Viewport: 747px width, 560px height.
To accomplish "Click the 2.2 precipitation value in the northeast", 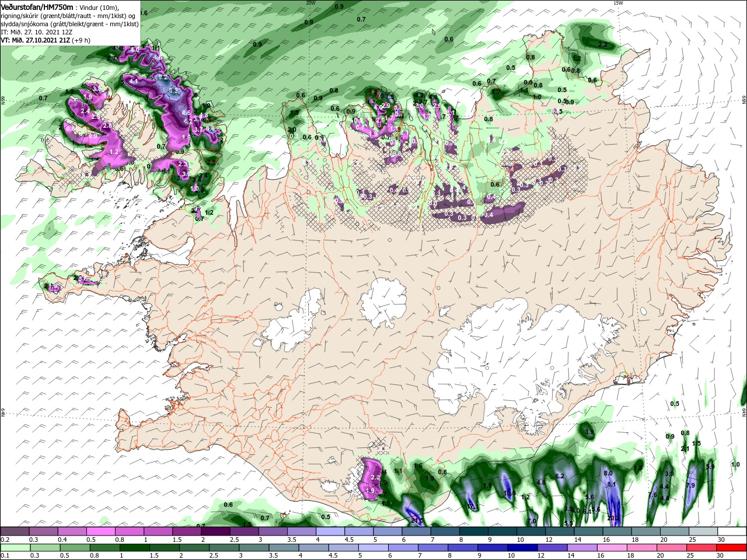I will coord(603,44).
